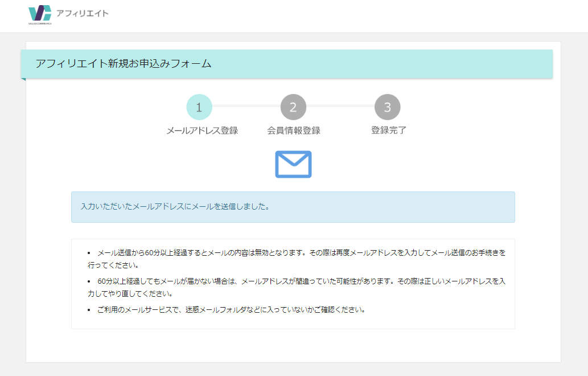This screenshot has height=376, width=588.
Task: Click the blue envelope mail icon
Action: click(293, 164)
